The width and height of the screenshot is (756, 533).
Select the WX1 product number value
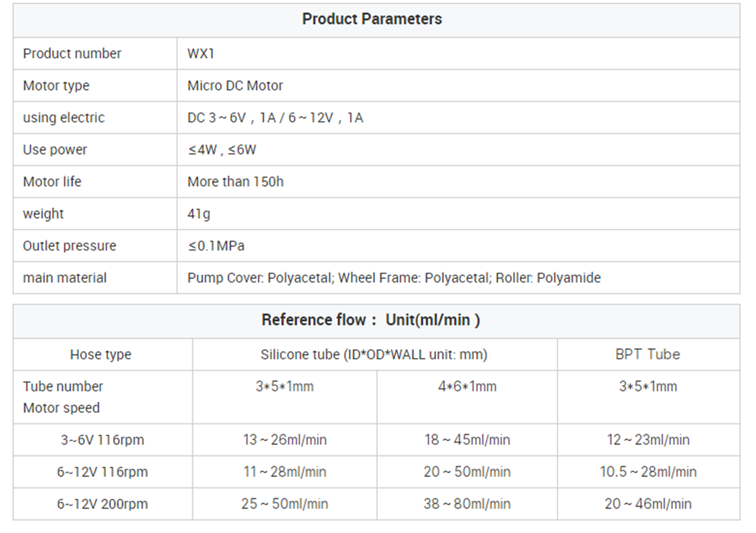[201, 53]
